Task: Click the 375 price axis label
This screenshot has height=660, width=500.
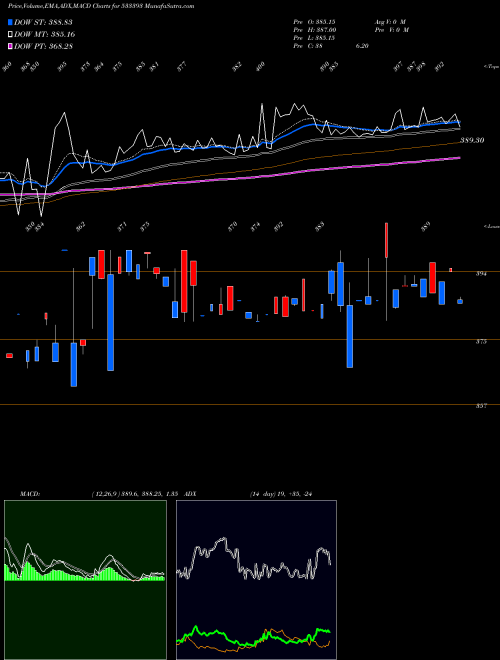Action: [x=481, y=341]
